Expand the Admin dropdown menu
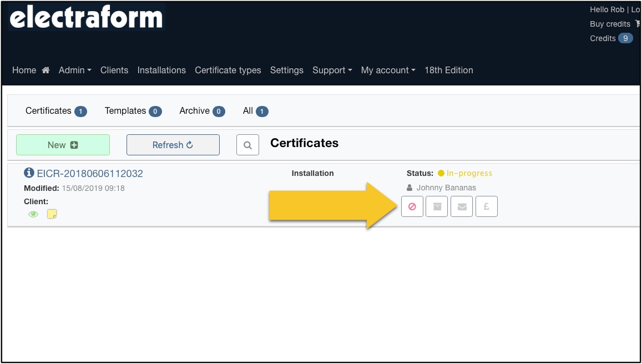The height and width of the screenshot is (364, 642). (75, 70)
